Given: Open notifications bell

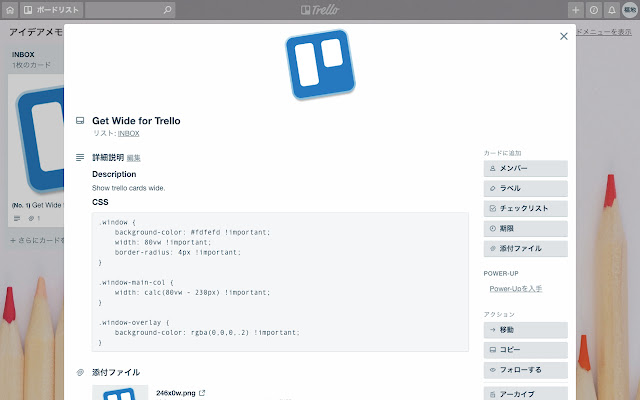Looking at the screenshot, I should pyautogui.click(x=611, y=10).
